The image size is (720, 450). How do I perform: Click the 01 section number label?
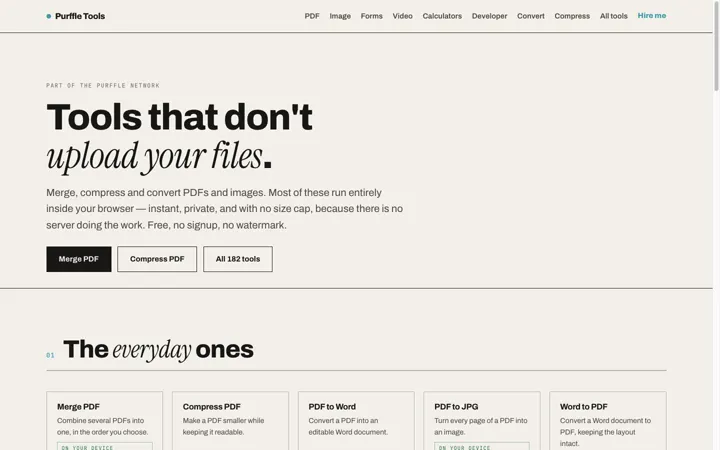(50, 355)
